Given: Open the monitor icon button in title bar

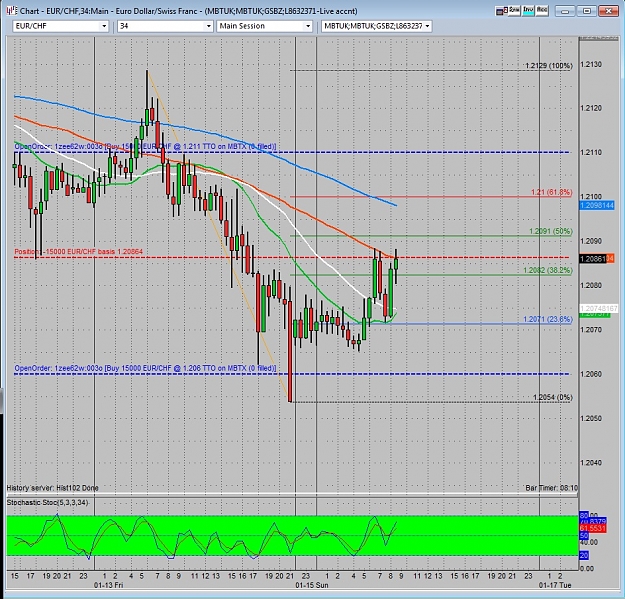Looking at the screenshot, I should [501, 11].
